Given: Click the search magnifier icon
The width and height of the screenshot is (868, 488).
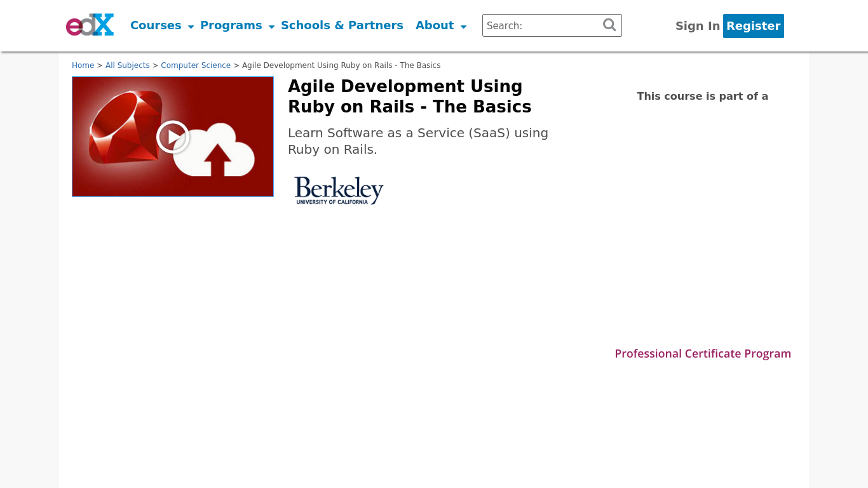Looking at the screenshot, I should [609, 25].
